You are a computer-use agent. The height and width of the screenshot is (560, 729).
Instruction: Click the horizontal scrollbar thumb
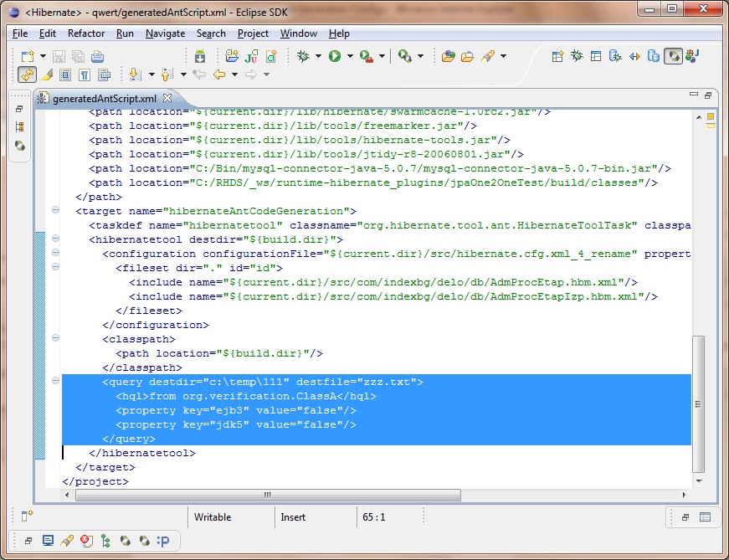(268, 495)
